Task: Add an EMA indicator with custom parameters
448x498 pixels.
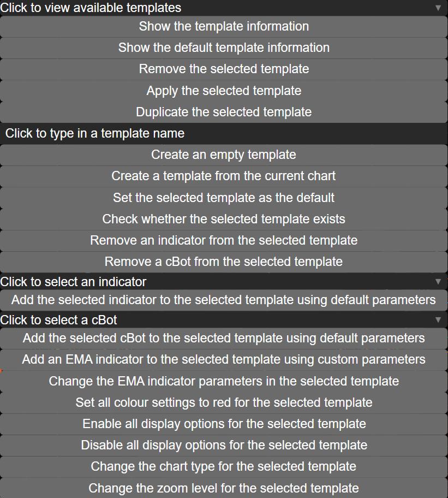Action: tap(224, 359)
